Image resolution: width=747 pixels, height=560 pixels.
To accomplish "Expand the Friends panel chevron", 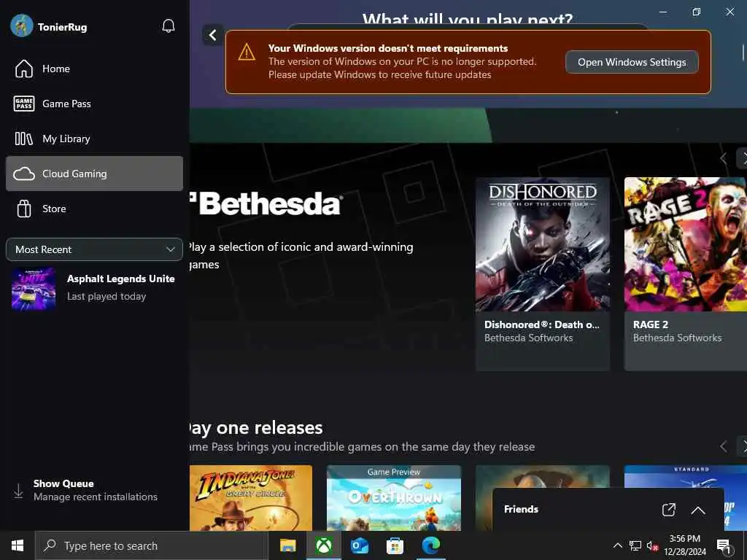I will [698, 510].
